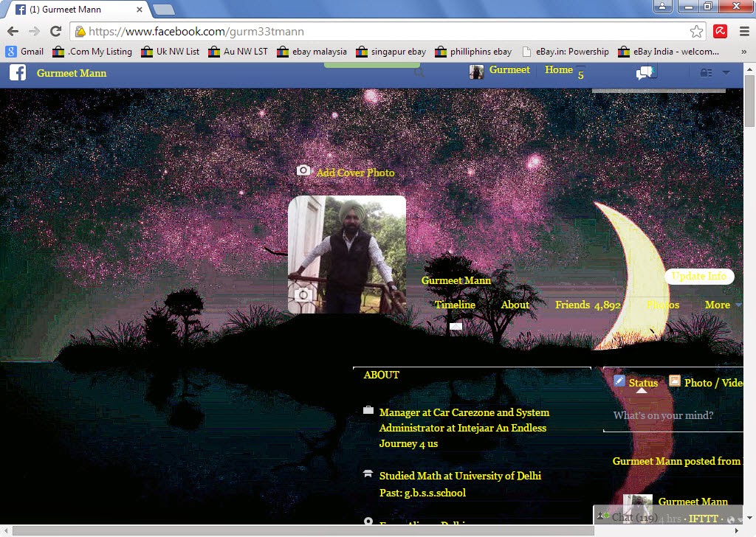Open the Photos tab

coord(663,305)
